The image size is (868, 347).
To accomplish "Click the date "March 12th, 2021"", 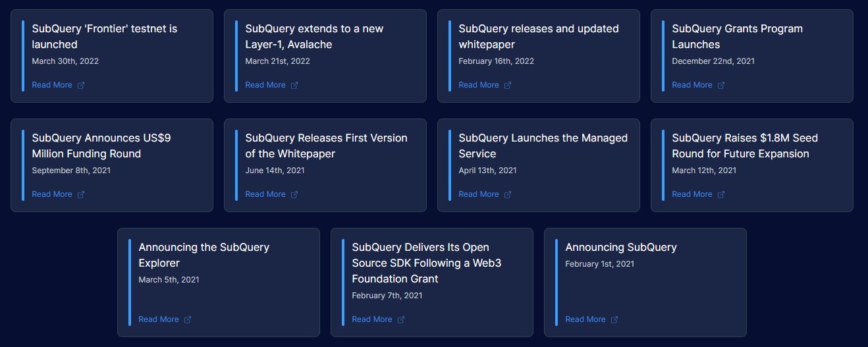I will [704, 171].
